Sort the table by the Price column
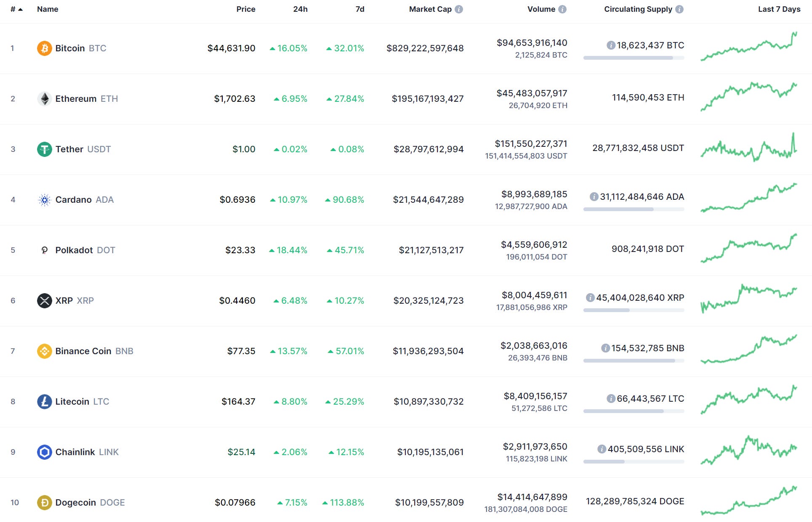 (245, 9)
